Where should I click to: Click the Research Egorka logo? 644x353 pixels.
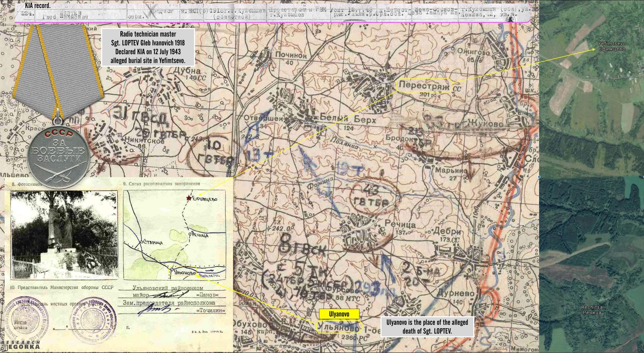[21, 345]
